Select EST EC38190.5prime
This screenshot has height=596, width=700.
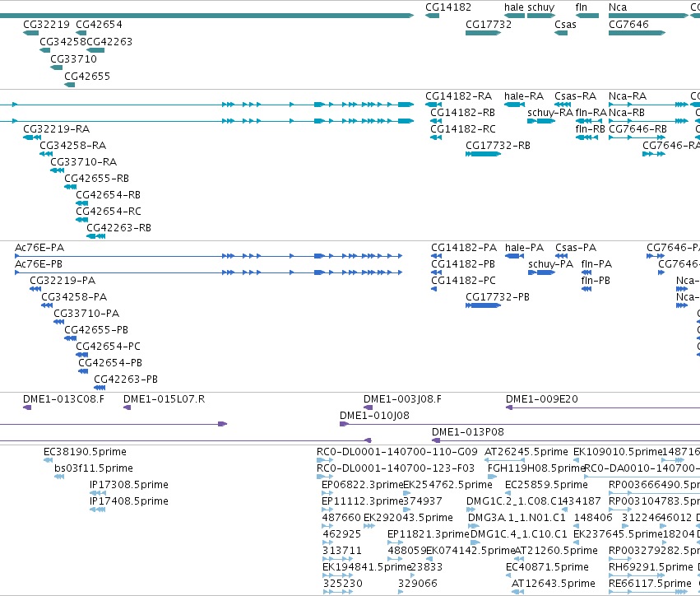tap(85, 452)
